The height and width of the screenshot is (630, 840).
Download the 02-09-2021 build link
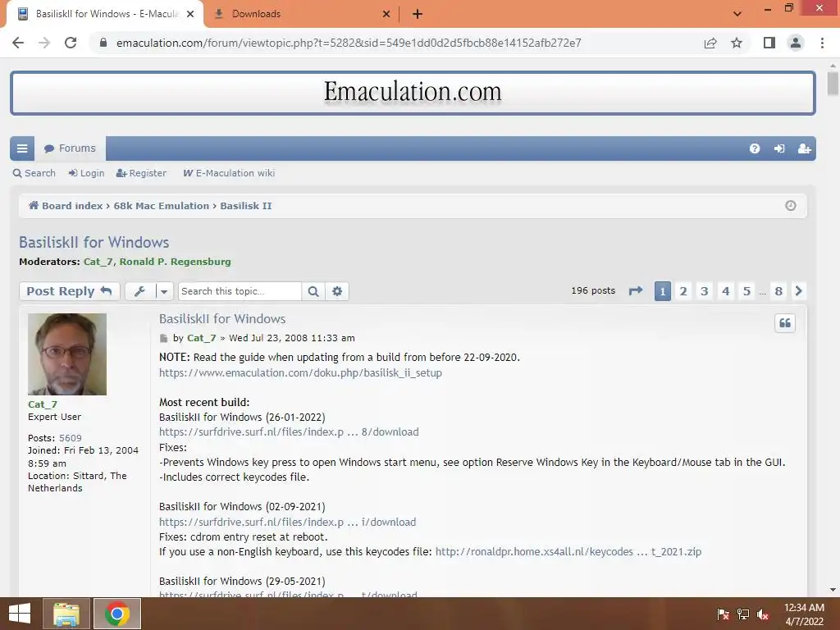(x=287, y=522)
